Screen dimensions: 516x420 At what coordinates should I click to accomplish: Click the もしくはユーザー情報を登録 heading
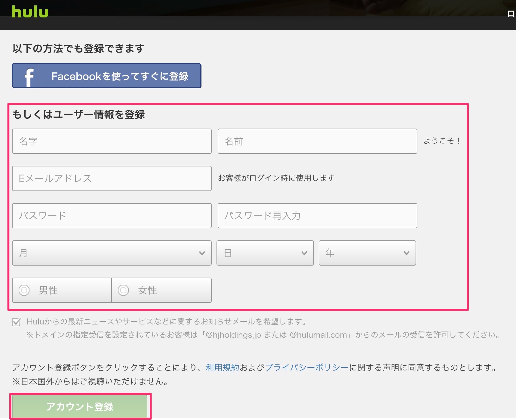click(x=79, y=114)
